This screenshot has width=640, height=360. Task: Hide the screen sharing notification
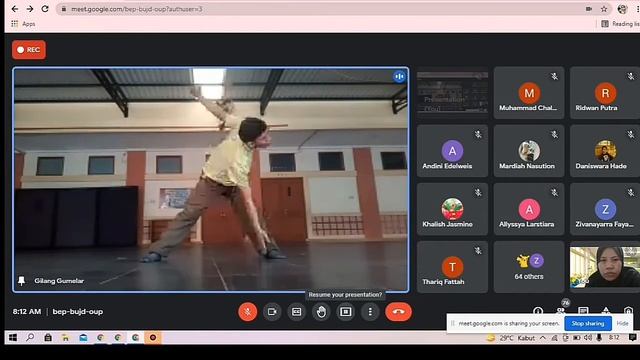622,323
